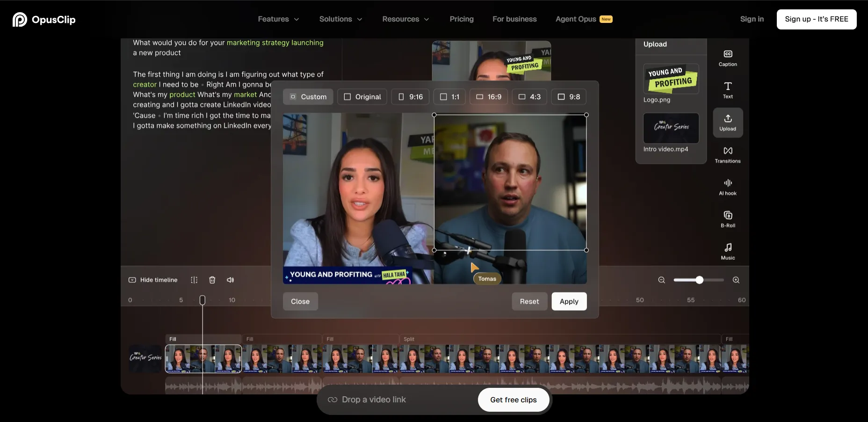
Task: Click the link icon beside Drop a video link
Action: click(x=333, y=400)
